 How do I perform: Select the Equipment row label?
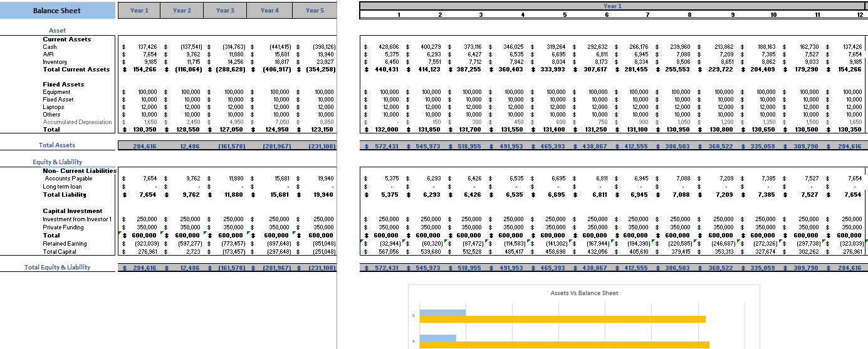(x=56, y=92)
